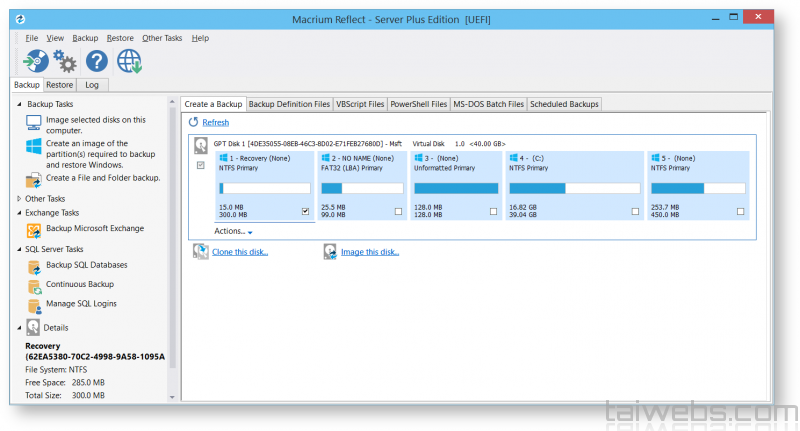Check the C: partition checkbox

pyautogui.click(x=635, y=211)
